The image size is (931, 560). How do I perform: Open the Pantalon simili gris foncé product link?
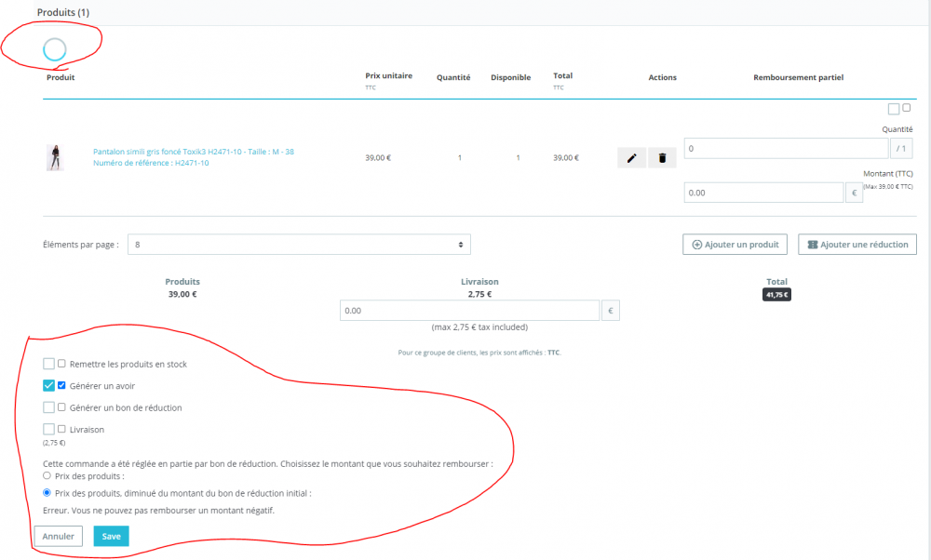194,152
